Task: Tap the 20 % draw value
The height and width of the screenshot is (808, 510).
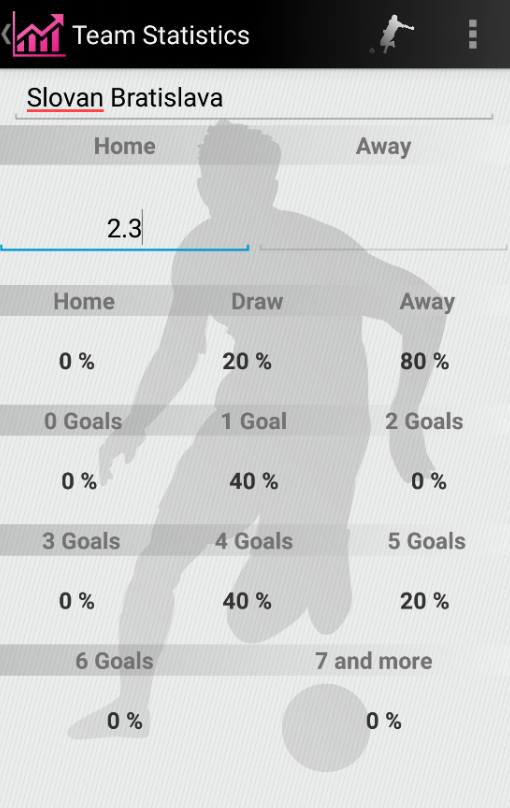Action: point(247,361)
